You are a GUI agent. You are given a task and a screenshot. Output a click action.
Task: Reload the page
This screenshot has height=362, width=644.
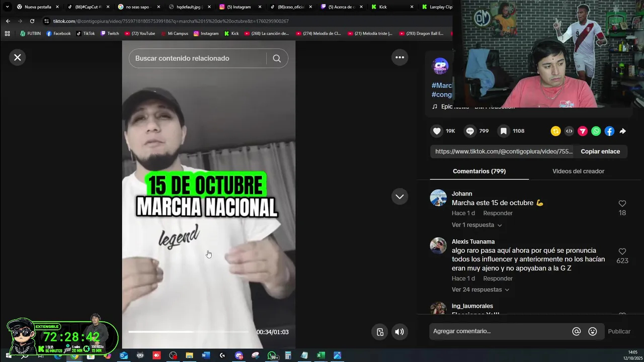tap(32, 21)
